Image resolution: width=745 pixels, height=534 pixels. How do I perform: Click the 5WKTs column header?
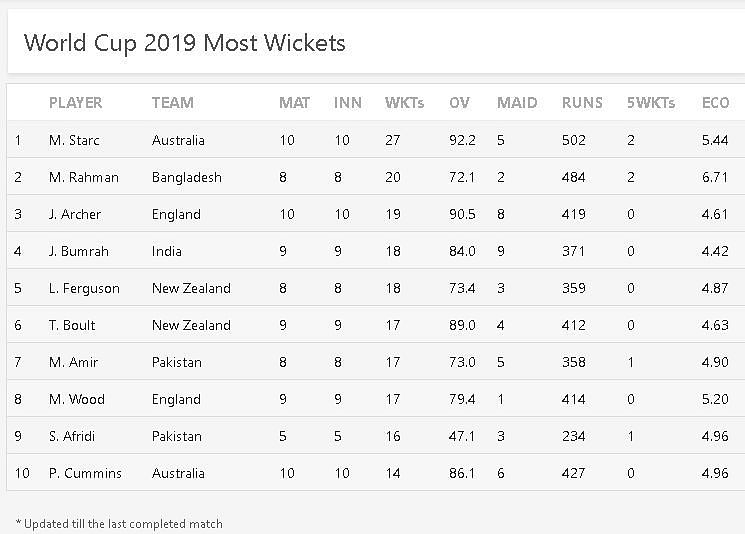pos(651,103)
